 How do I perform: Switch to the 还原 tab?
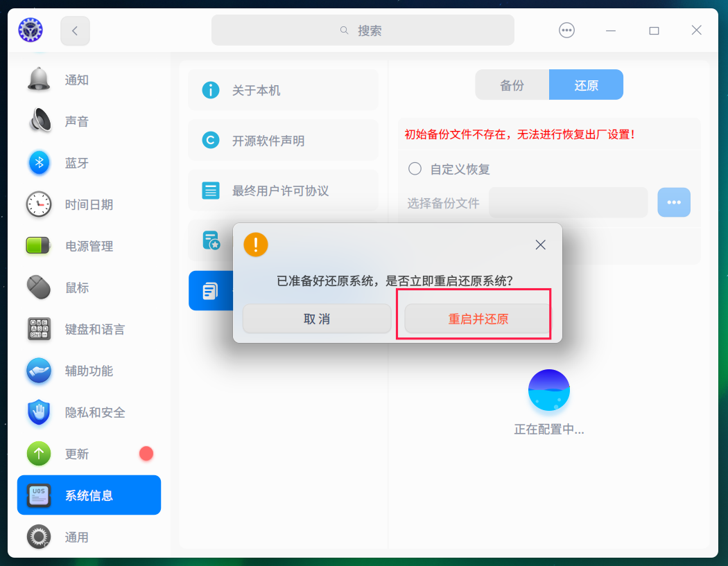point(587,85)
